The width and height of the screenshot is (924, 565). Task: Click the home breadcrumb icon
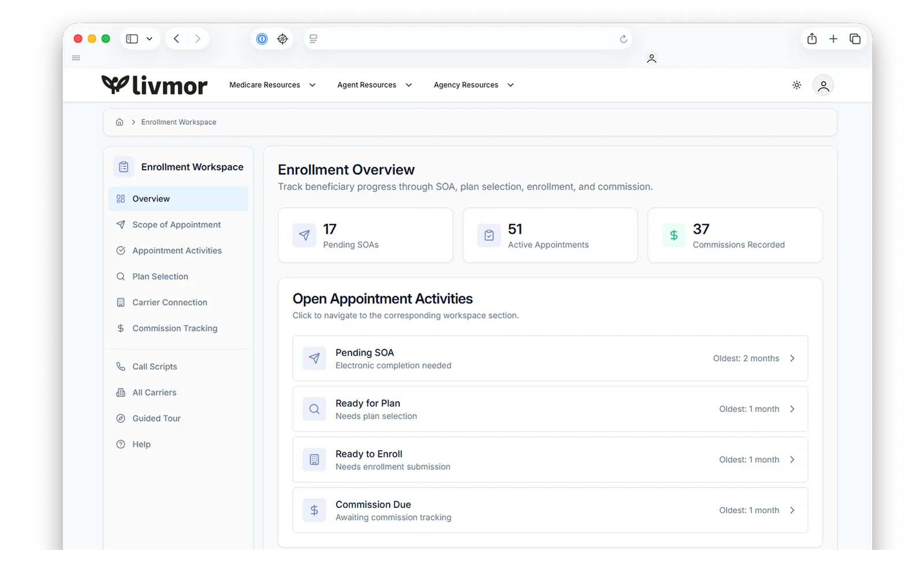coord(120,122)
